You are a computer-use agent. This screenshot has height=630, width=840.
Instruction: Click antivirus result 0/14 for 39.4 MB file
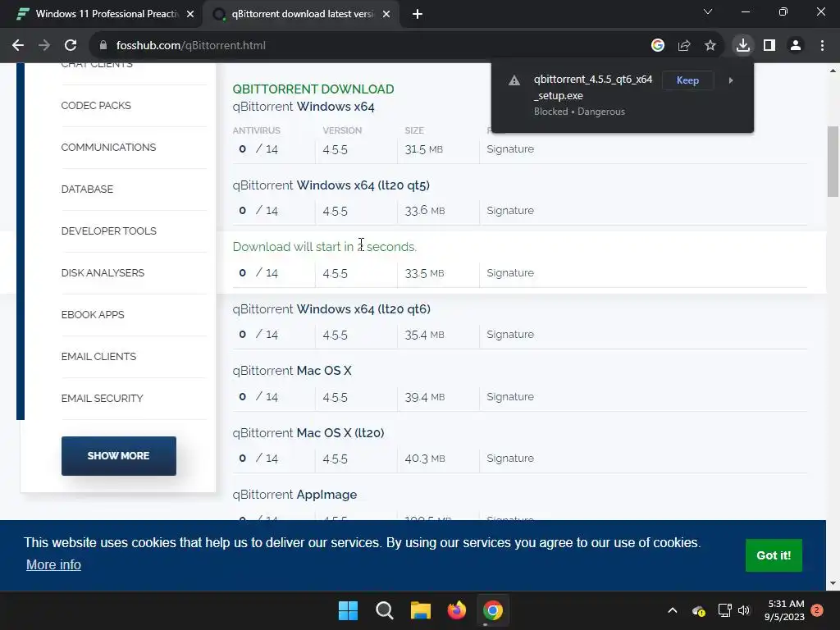point(258,396)
